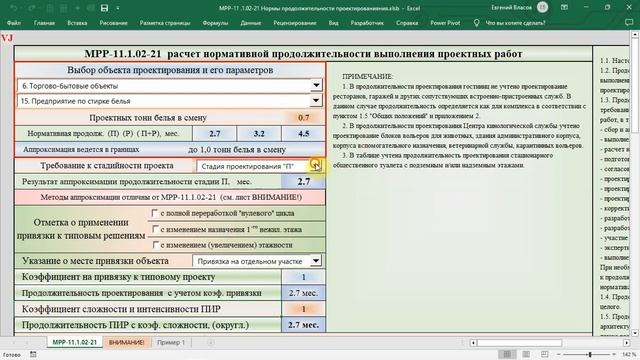Click the ribbon display options icon

pyautogui.click(x=564, y=7)
